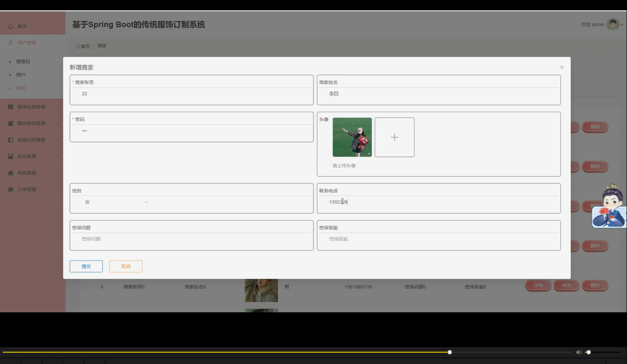Click 首页 breadcrumb link

pos(86,46)
